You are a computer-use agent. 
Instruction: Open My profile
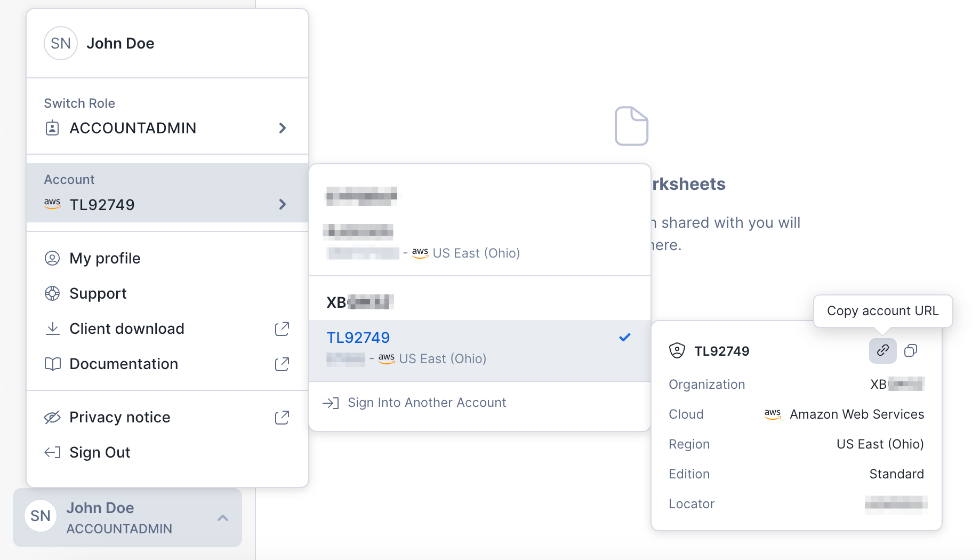(x=167, y=258)
